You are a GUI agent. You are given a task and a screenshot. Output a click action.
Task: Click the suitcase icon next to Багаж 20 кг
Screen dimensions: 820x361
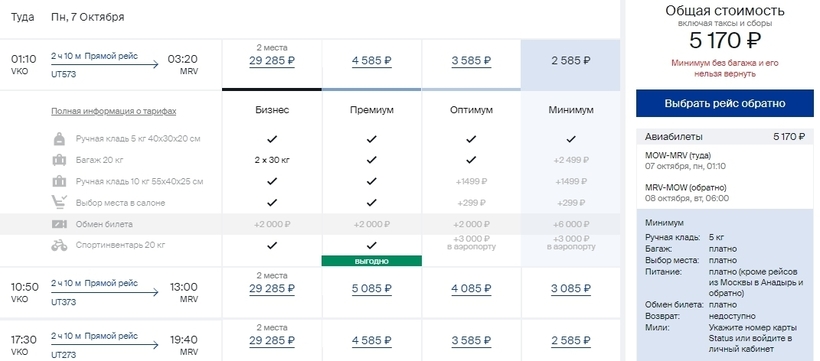coord(59,160)
